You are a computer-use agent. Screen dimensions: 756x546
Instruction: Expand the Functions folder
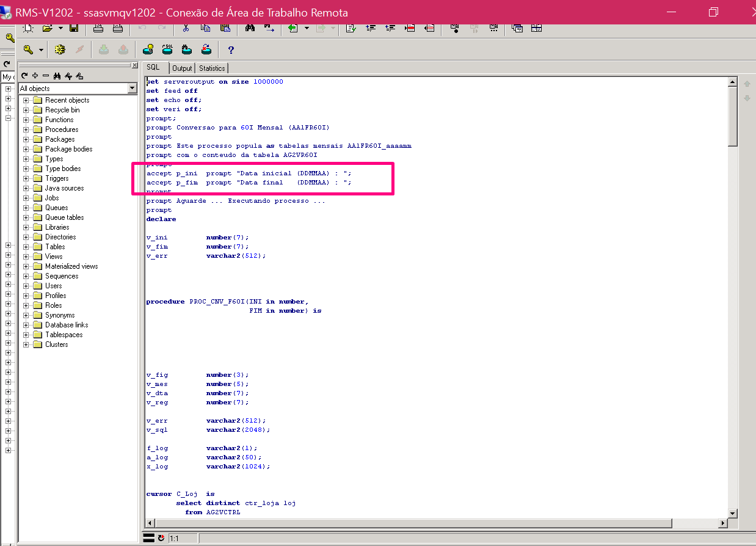point(26,120)
